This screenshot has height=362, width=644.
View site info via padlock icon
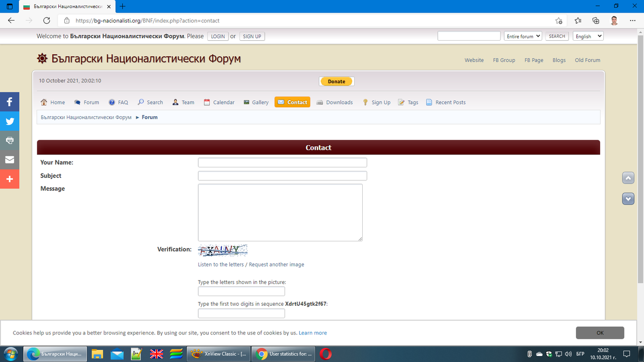pos(66,21)
